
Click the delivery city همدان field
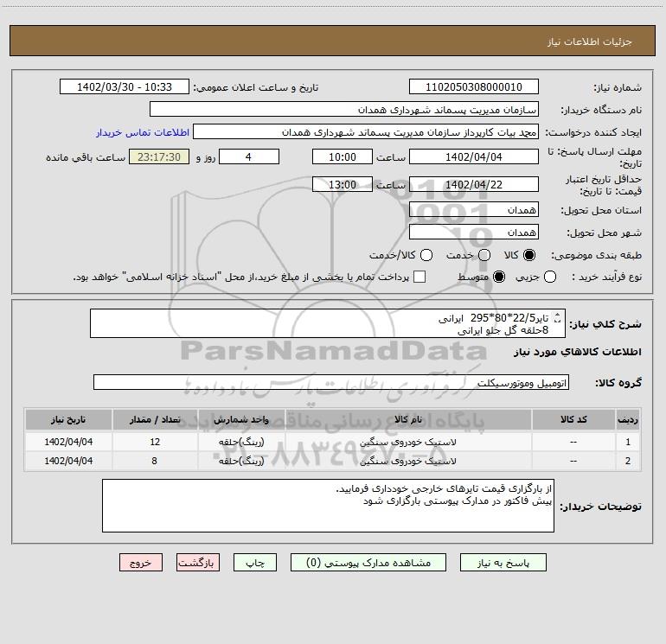tap(474, 233)
